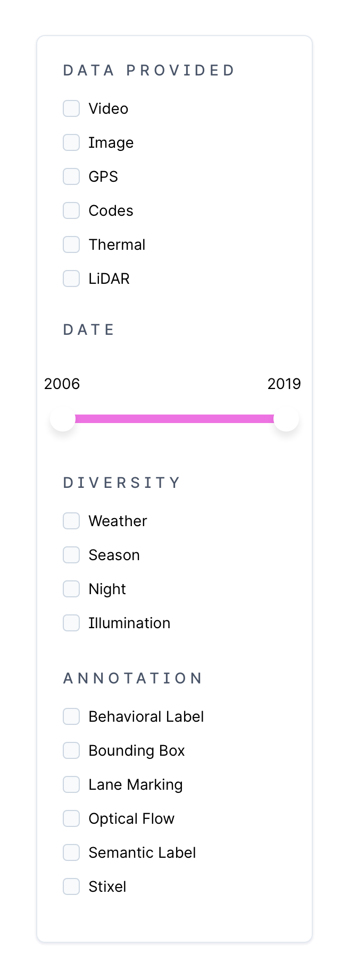Check the Thermal data checkbox
This screenshot has width=349, height=980.
(71, 244)
